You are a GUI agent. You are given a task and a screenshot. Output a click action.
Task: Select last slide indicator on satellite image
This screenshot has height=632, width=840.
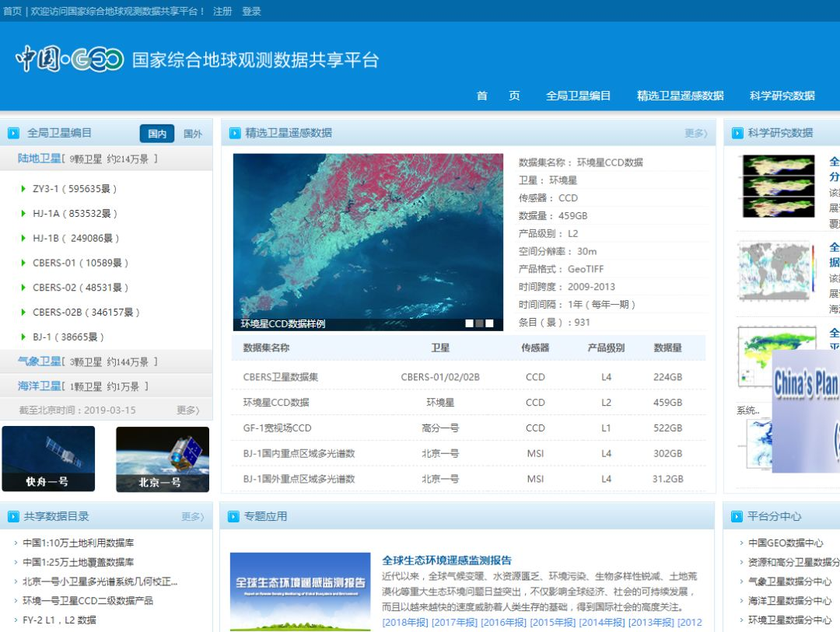click(x=490, y=323)
